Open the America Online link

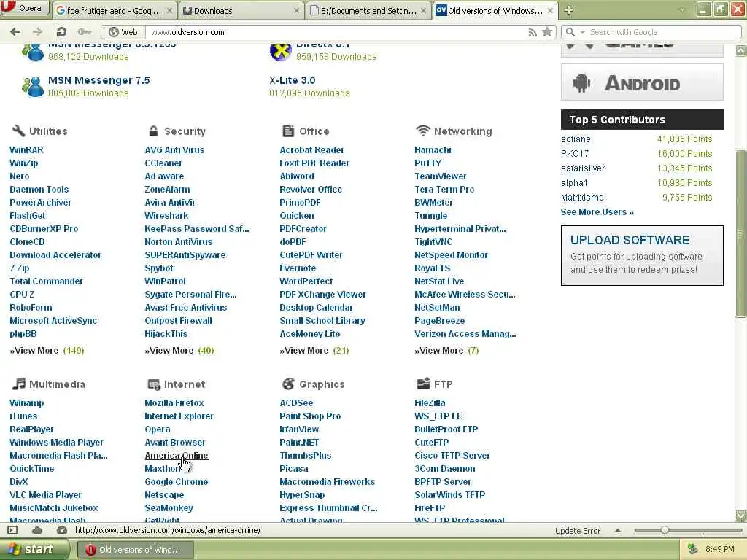pos(177,455)
